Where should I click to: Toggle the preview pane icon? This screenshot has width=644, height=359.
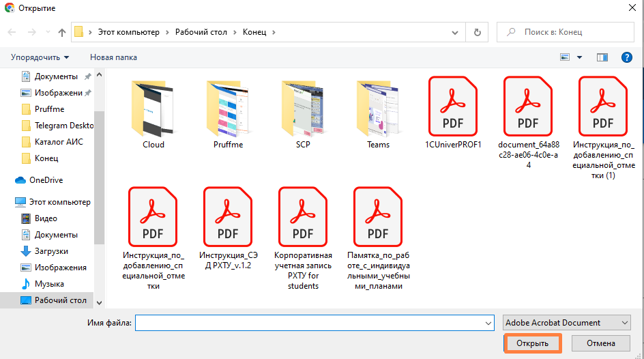click(602, 57)
